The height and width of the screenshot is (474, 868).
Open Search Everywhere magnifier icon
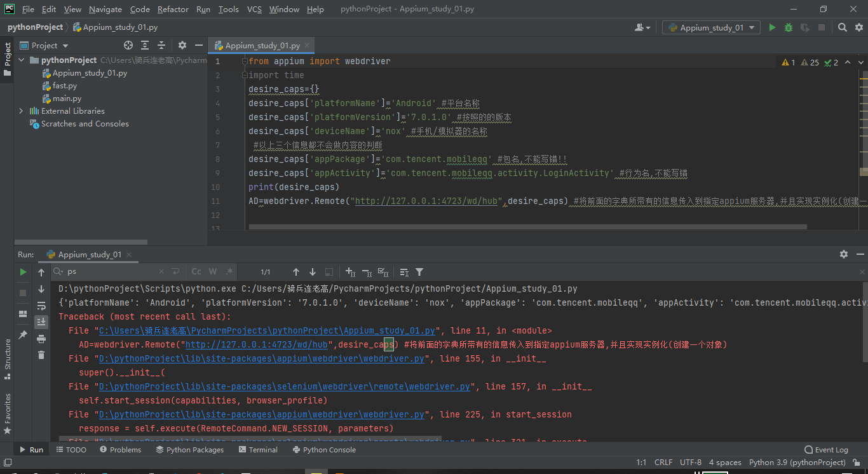[x=842, y=27]
